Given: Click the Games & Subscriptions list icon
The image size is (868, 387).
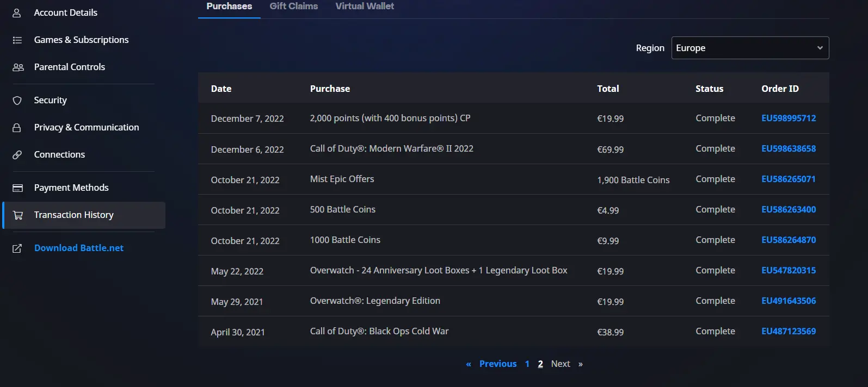Looking at the screenshot, I should [17, 40].
